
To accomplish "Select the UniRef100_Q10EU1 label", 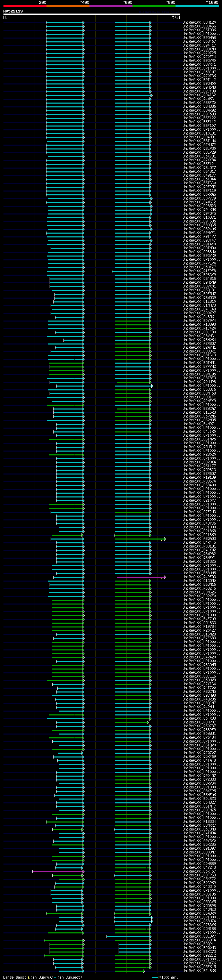I will (x=199, y=133).
